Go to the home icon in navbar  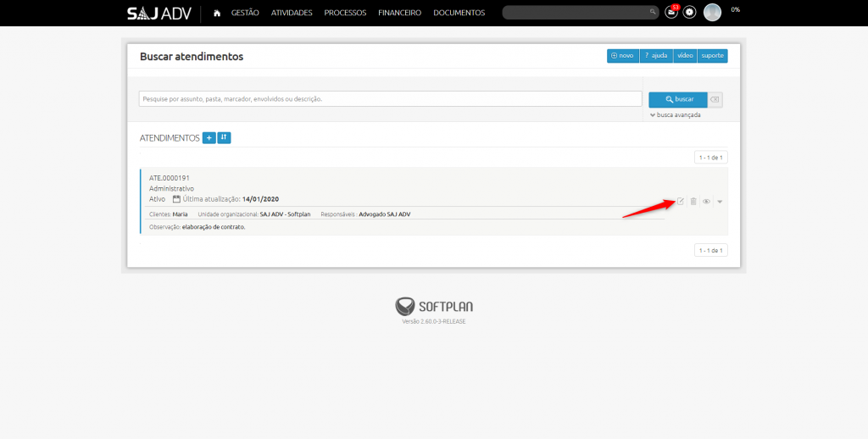pyautogui.click(x=217, y=13)
